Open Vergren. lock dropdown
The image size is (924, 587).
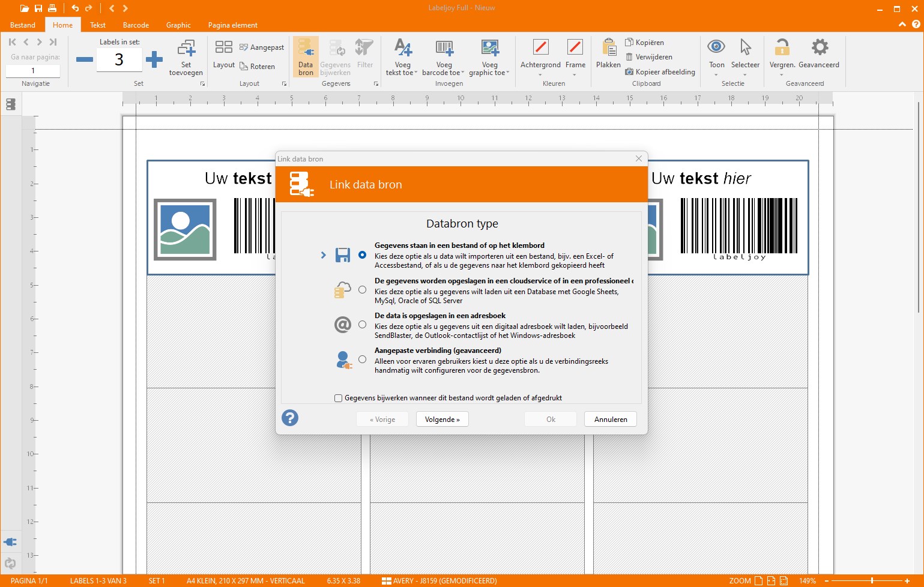click(782, 57)
